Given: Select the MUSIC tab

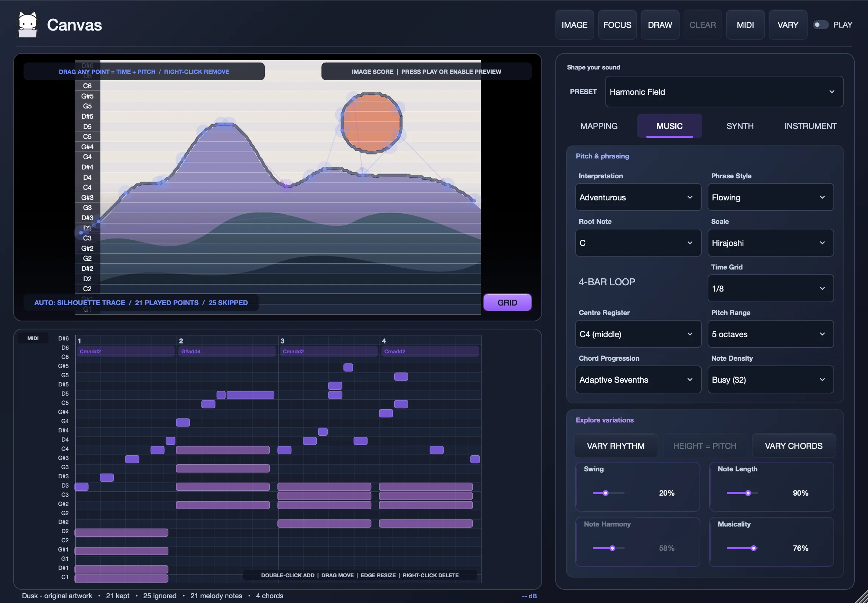Looking at the screenshot, I should (x=669, y=126).
